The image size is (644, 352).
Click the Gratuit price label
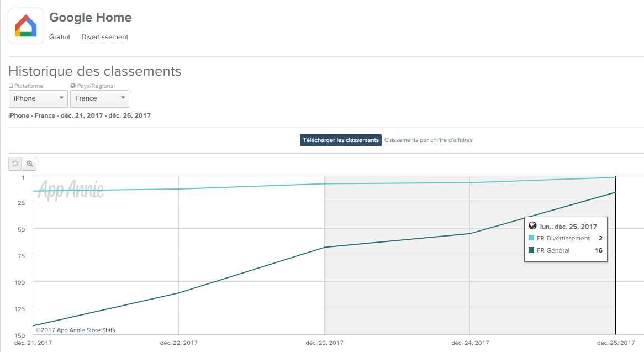click(x=60, y=37)
